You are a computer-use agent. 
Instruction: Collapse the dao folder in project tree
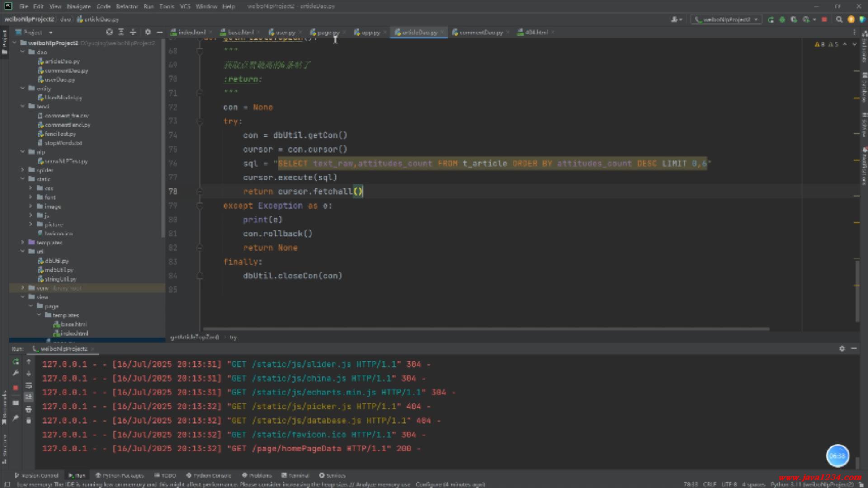coord(23,52)
